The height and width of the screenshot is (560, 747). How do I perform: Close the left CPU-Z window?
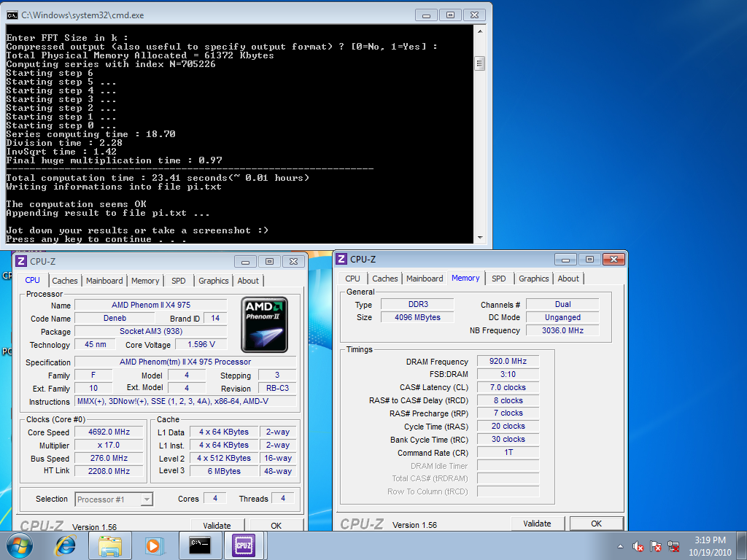pyautogui.click(x=293, y=262)
